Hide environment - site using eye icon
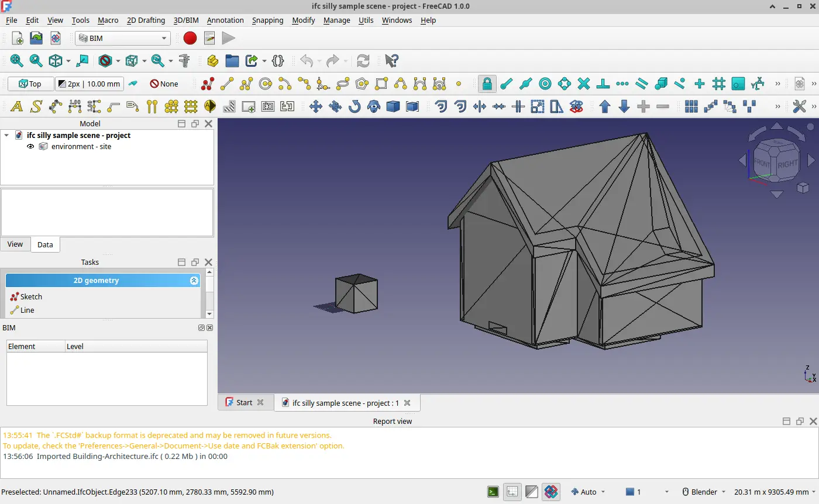Viewport: 819px width, 504px height. tap(30, 147)
